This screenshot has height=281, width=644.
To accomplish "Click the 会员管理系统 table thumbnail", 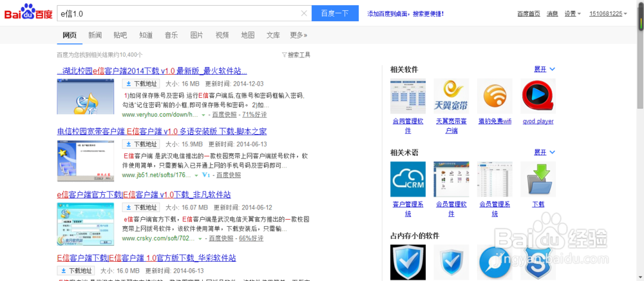I will click(x=495, y=179).
